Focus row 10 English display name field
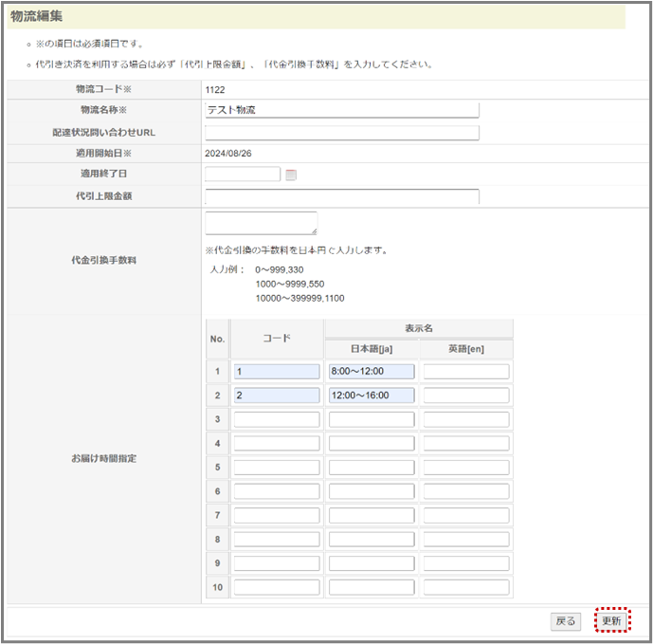The height and width of the screenshot is (644, 653). (x=466, y=587)
